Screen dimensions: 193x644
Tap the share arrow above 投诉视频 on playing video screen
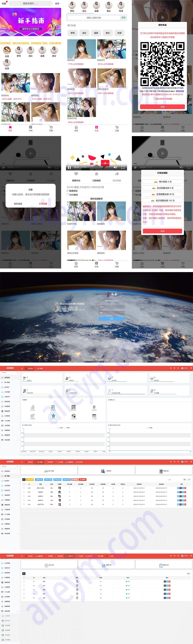click(117, 174)
